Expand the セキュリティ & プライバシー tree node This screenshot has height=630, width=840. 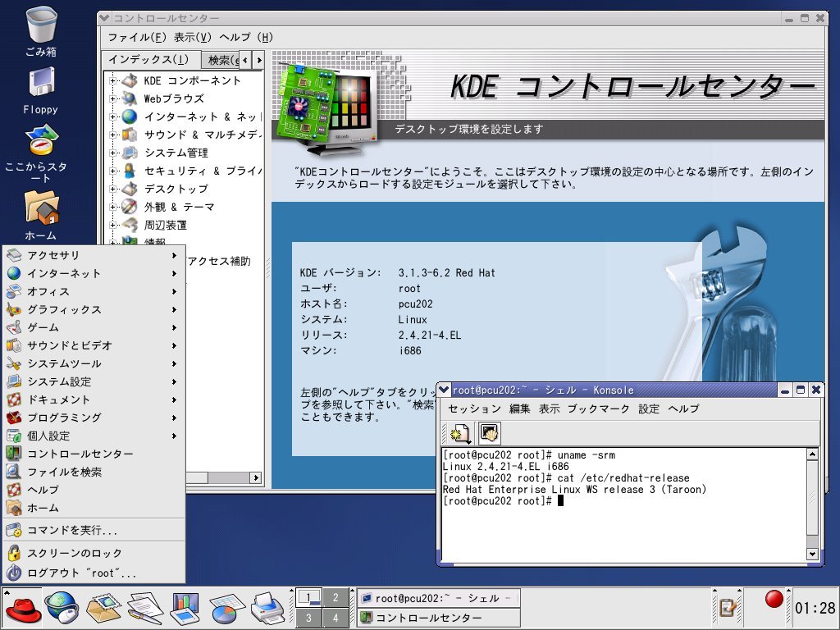[x=112, y=171]
